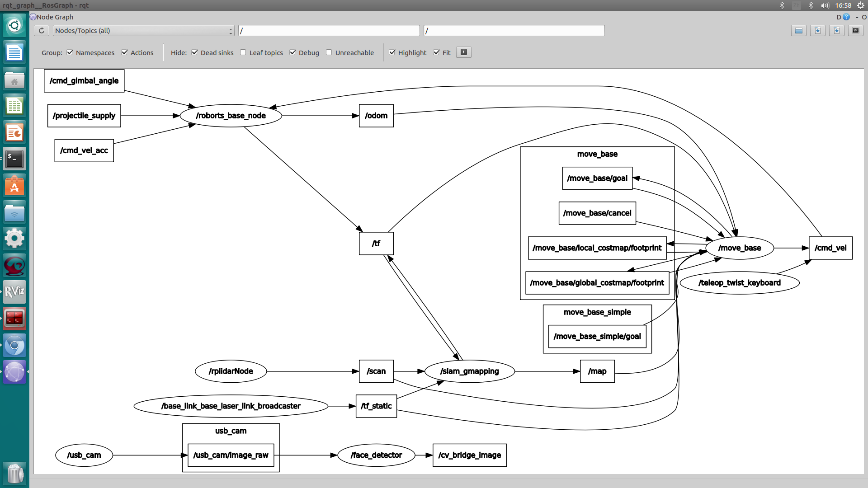868x488 pixels.
Task: Open the session power gear menu
Action: coord(861,5)
